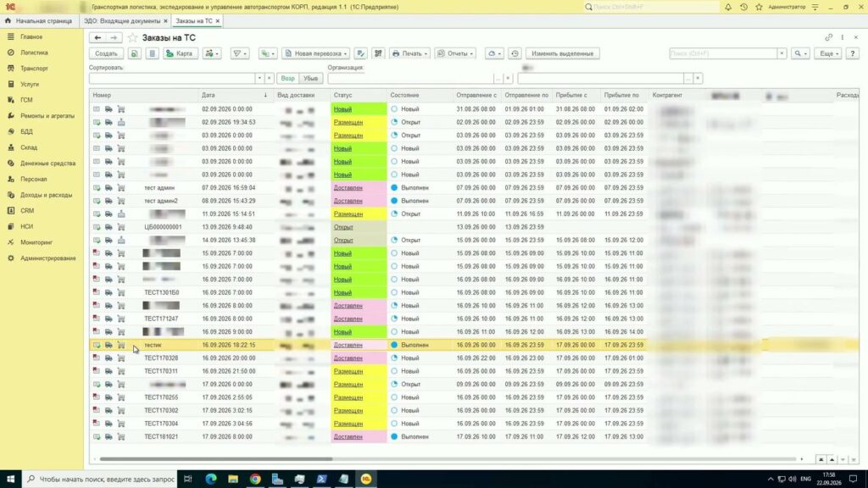Image resolution: width=868 pixels, height=488 pixels.
Task: Click the horizontal scrollbar of the list
Action: click(216, 458)
